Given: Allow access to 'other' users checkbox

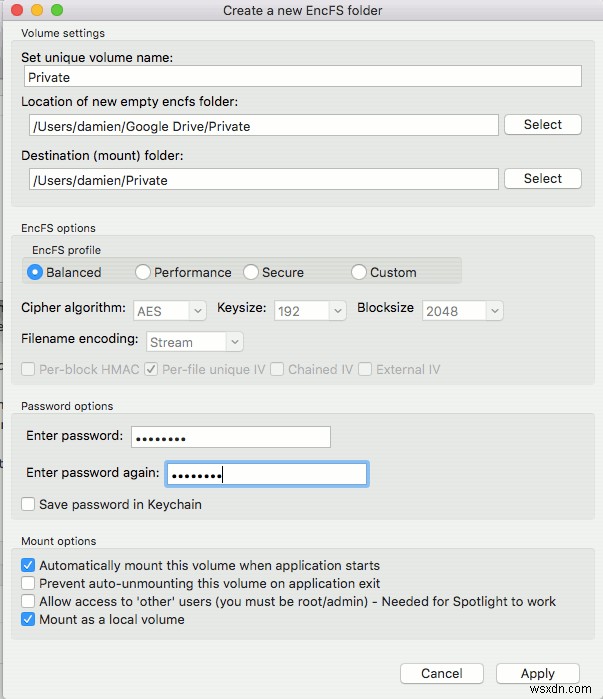Looking at the screenshot, I should (x=28, y=601).
